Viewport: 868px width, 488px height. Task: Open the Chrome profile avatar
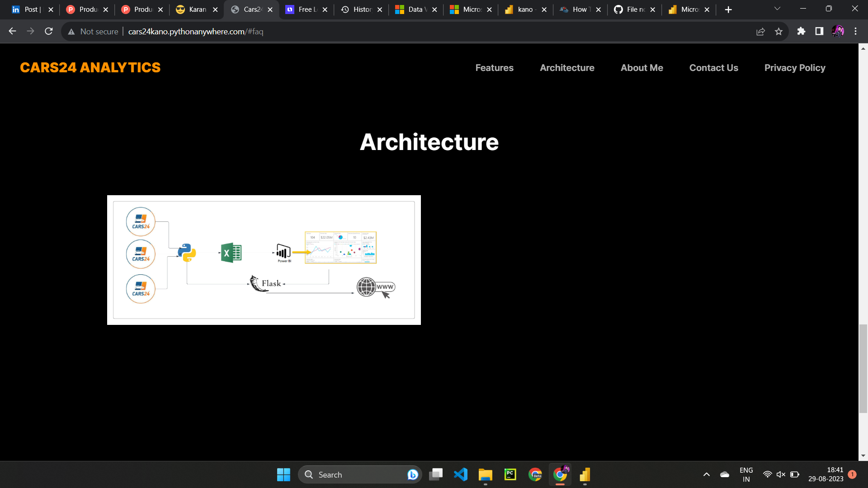[x=838, y=31]
